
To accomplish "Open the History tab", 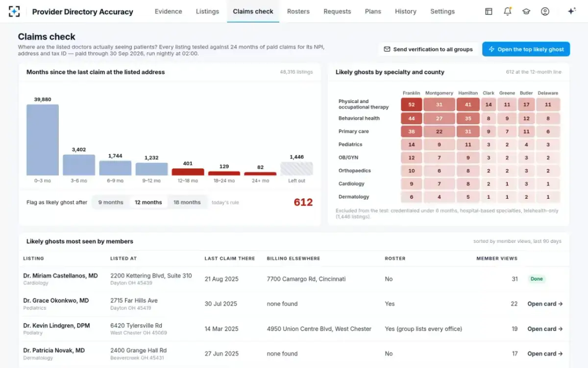I will pyautogui.click(x=406, y=11).
